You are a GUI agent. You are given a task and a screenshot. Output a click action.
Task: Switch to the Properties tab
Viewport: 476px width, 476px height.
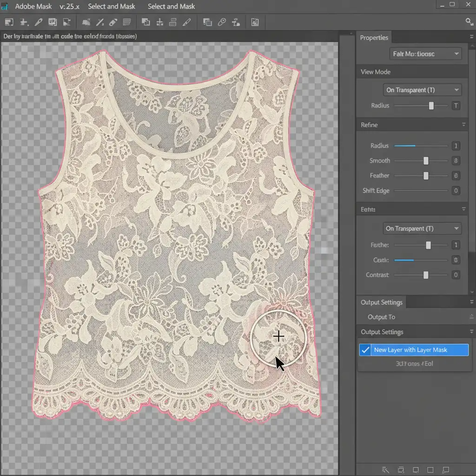click(374, 38)
